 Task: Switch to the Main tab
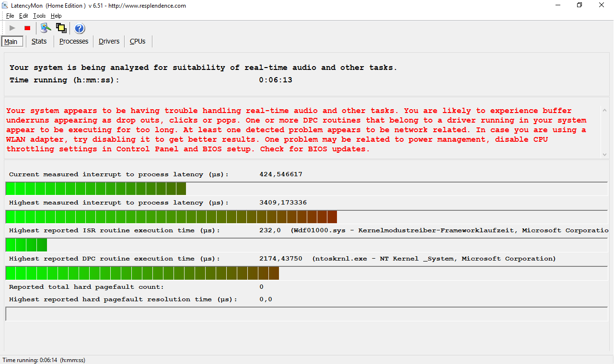tap(11, 42)
